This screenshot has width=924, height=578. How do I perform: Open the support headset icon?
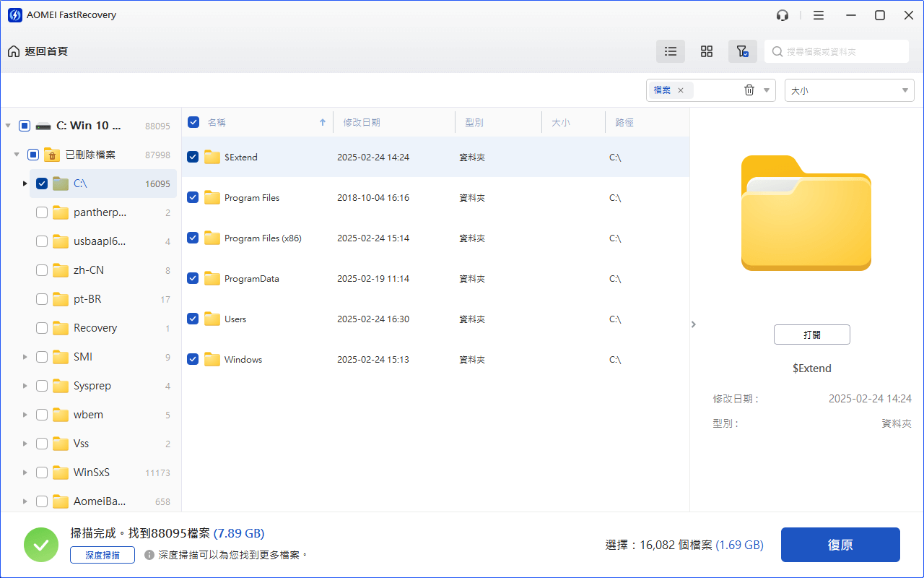click(783, 15)
